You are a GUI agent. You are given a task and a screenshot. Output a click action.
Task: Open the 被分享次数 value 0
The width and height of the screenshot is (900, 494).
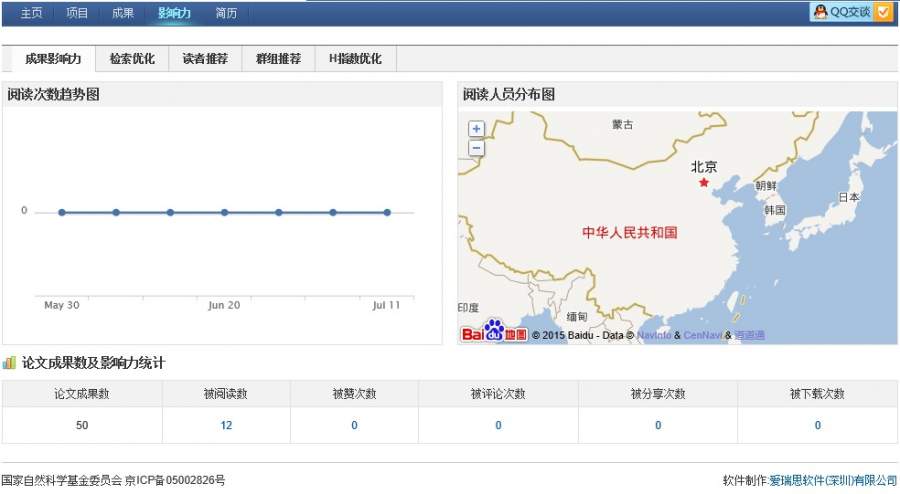point(658,425)
